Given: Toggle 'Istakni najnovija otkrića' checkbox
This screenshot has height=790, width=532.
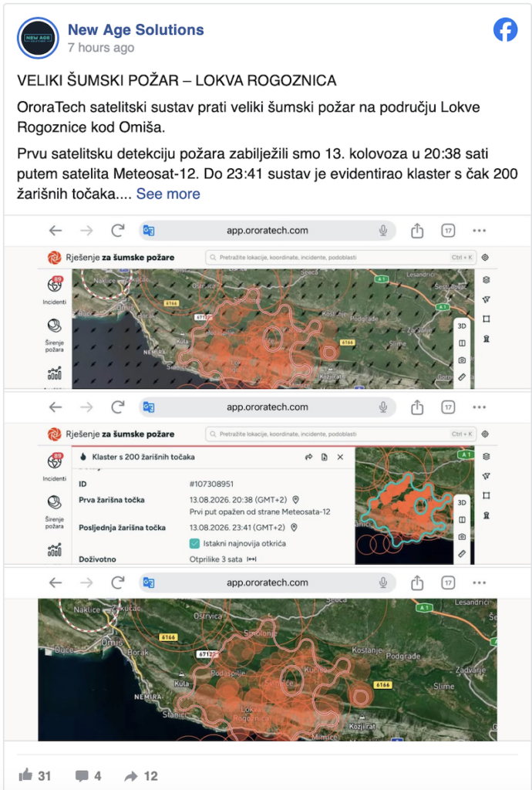Looking at the screenshot, I should click(194, 544).
